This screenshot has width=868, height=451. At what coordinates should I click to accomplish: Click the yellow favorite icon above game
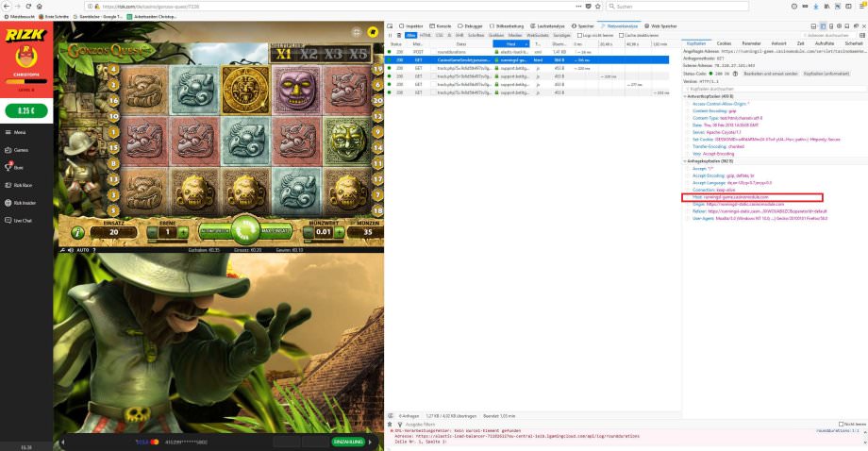[373, 33]
